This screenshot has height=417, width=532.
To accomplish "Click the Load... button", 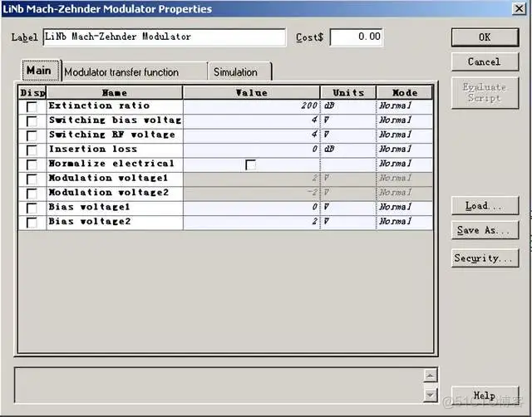I will pos(485,206).
